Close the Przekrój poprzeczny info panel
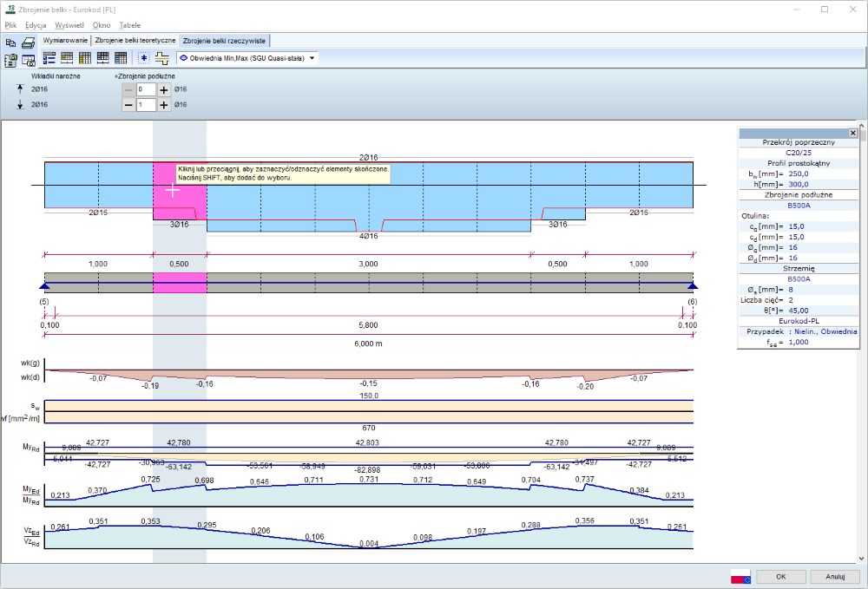 852,133
